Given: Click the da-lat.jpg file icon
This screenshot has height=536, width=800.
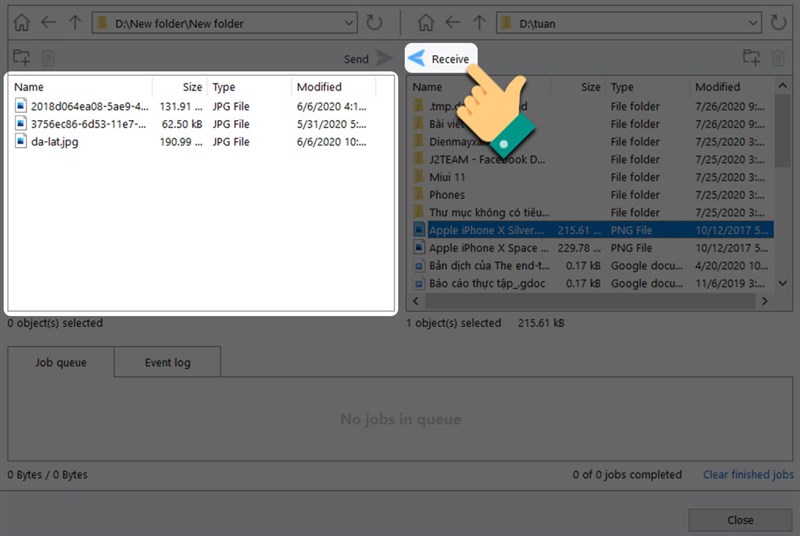Looking at the screenshot, I should (20, 141).
